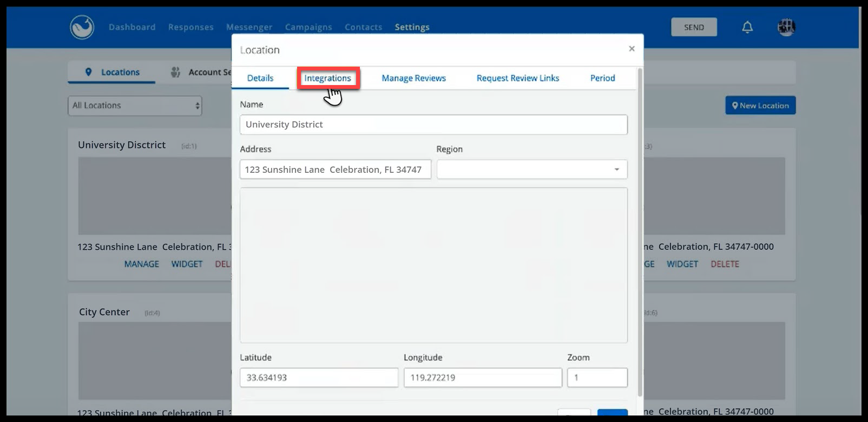Click the SEND button

tap(694, 27)
